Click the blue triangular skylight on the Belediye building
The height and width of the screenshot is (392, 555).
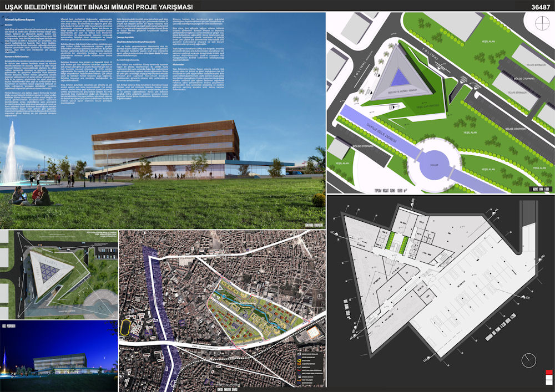coord(400,78)
